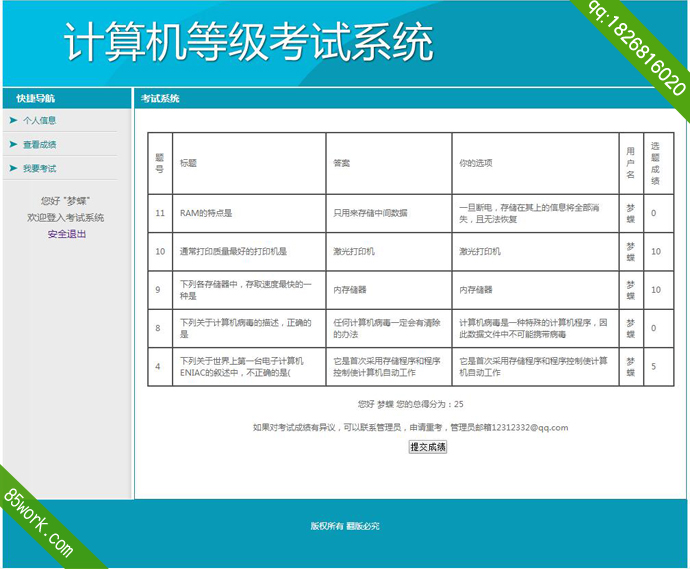The height and width of the screenshot is (569, 690).
Task: Start an exam via 我要考试
Action: pyautogui.click(x=40, y=168)
